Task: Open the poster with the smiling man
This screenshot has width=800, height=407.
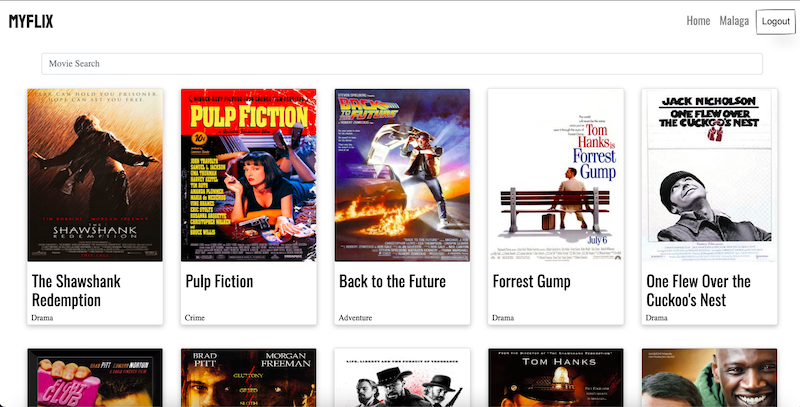Action: point(709,378)
